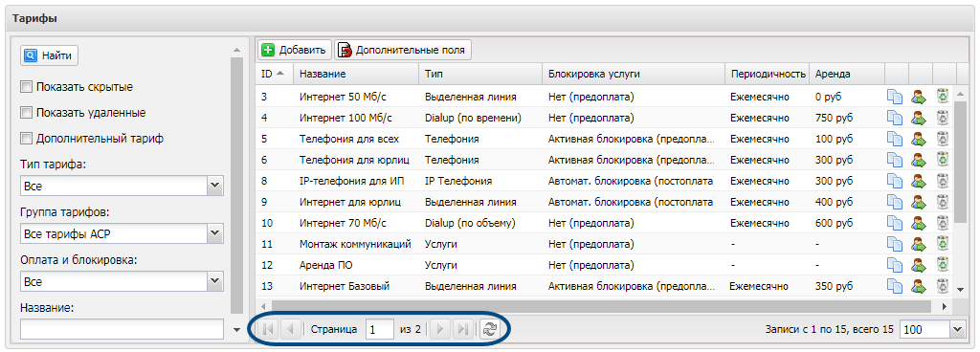980x352 pixels.
Task: Tick Дополнительный тариф checkbox
Action: point(26,139)
